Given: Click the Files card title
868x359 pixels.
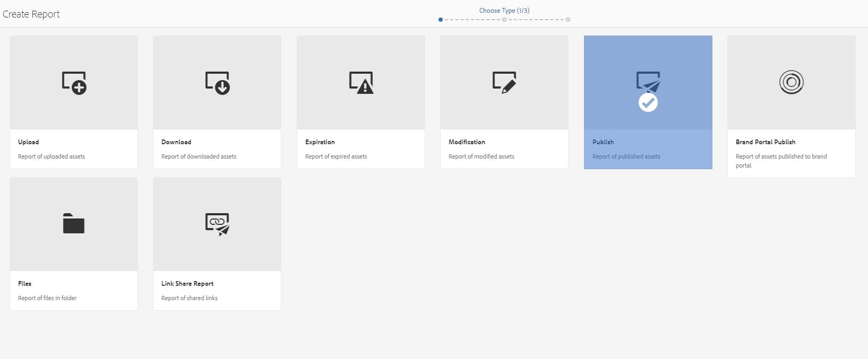Looking at the screenshot, I should point(25,284).
